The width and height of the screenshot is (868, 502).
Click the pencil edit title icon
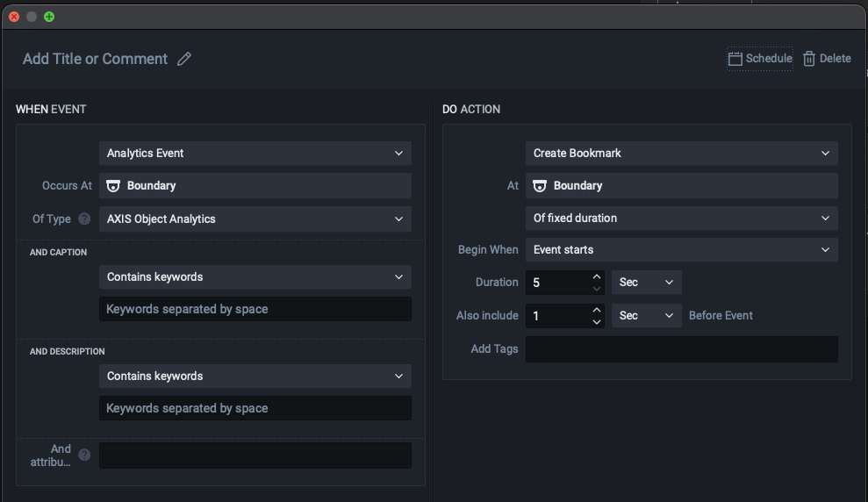click(x=184, y=59)
